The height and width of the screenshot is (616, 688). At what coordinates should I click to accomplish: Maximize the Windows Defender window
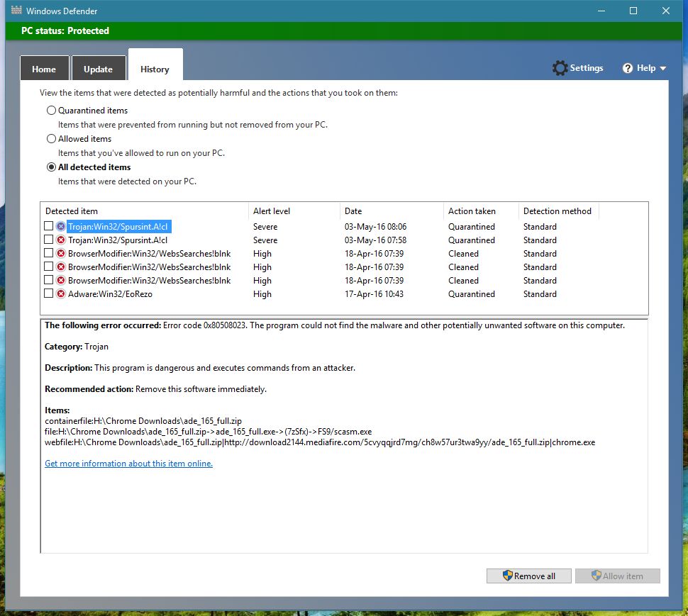tap(633, 11)
